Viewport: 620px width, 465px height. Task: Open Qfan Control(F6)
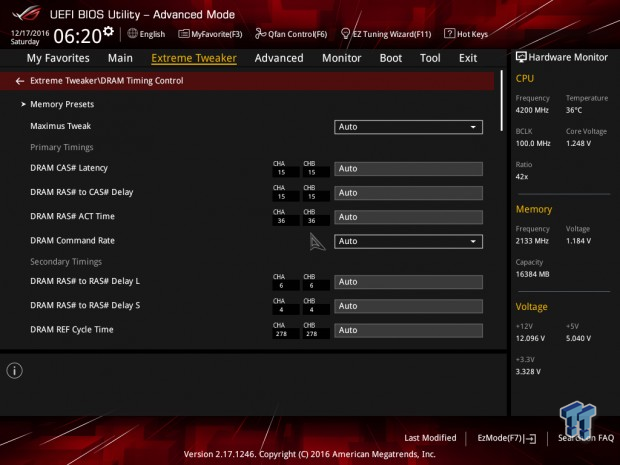298,34
